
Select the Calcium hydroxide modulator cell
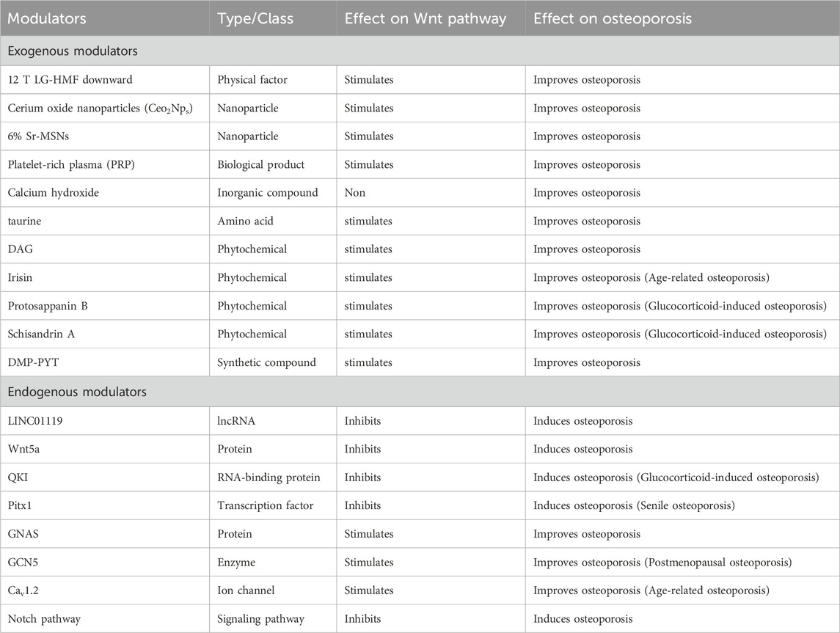(50, 193)
